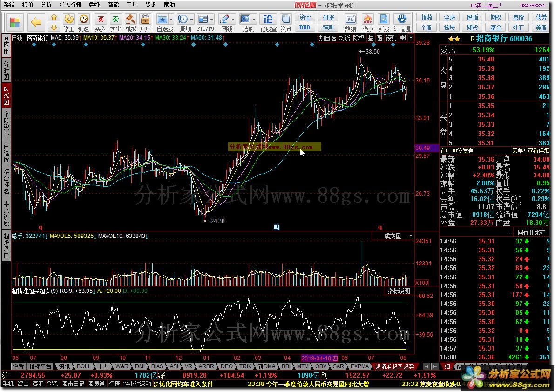Click the 热点 hot topics flame icon

point(368,23)
